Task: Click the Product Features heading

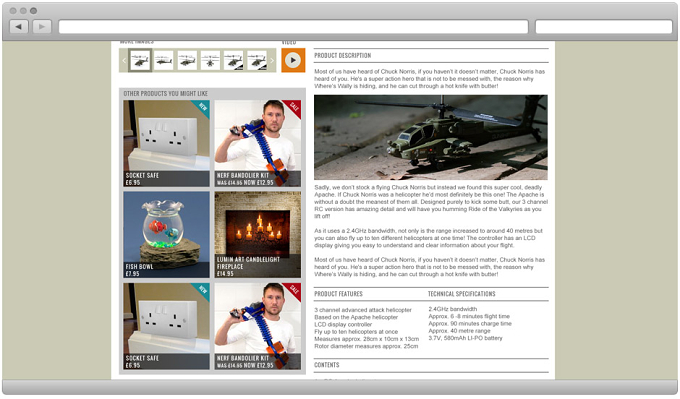Action: coord(338,294)
